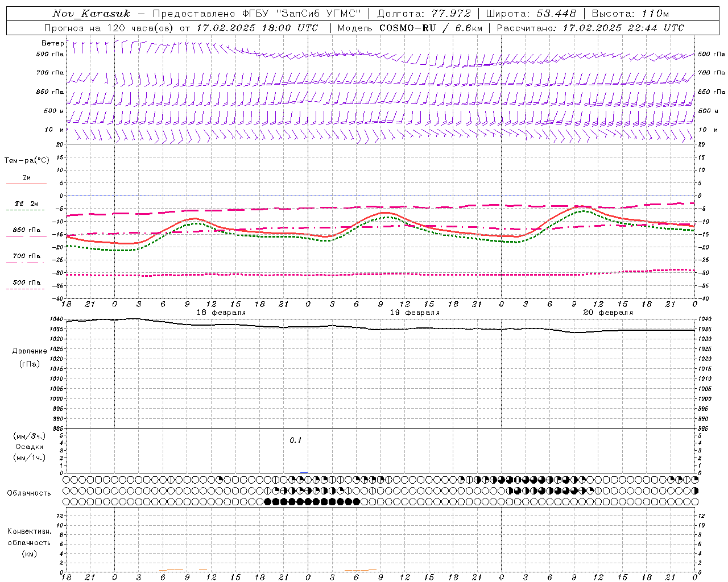Click the 0.1 precipitation amount value
The image size is (728, 582).
(x=296, y=440)
